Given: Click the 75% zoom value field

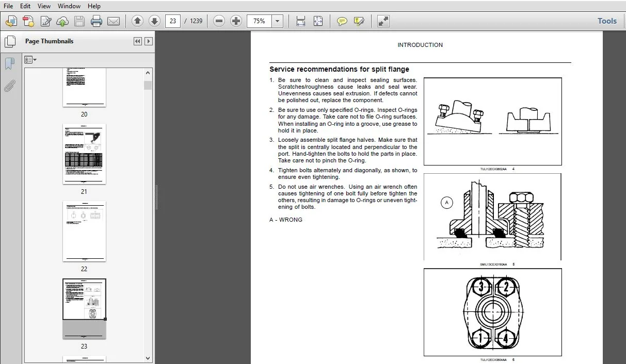Looking at the screenshot, I should pyautogui.click(x=260, y=21).
